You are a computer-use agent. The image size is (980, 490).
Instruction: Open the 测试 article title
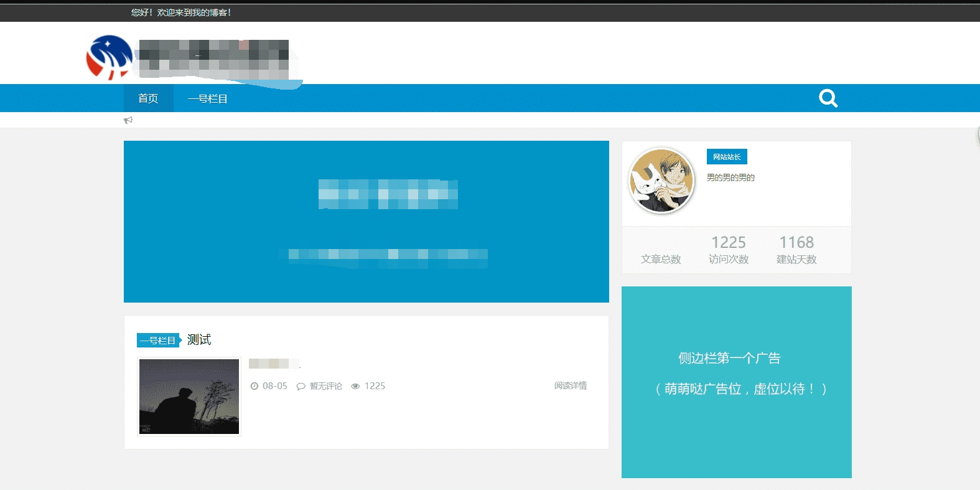(x=199, y=339)
